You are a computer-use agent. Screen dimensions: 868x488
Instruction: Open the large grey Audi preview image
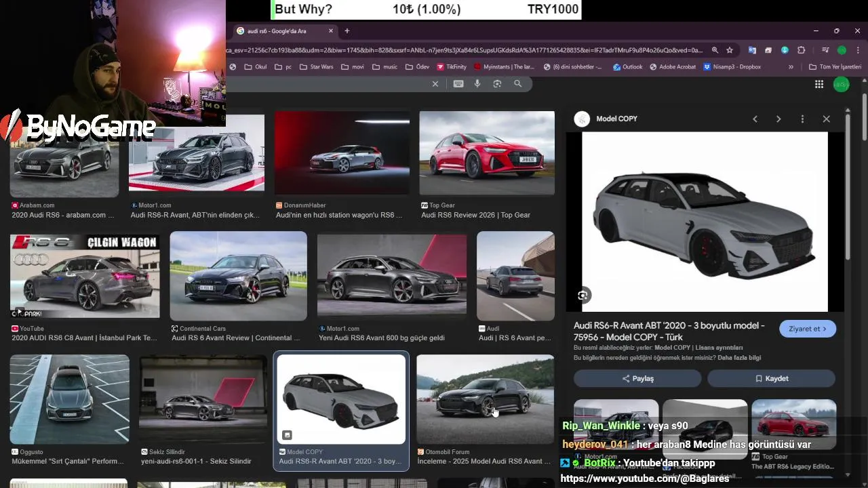click(x=705, y=222)
